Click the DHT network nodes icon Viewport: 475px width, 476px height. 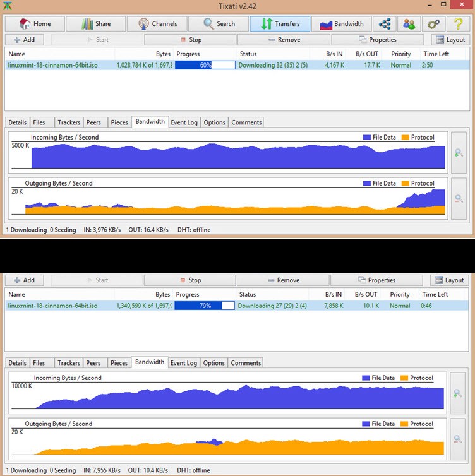385,24
